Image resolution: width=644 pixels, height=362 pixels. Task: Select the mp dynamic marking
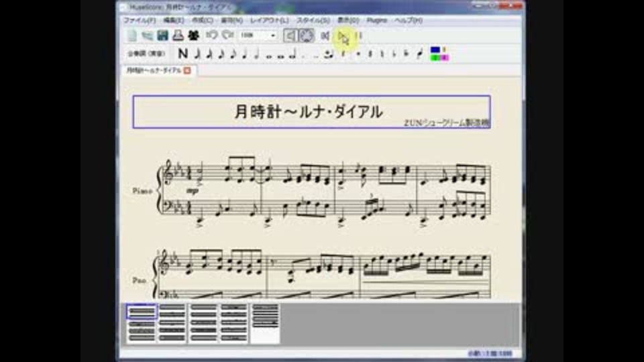pyautogui.click(x=192, y=191)
